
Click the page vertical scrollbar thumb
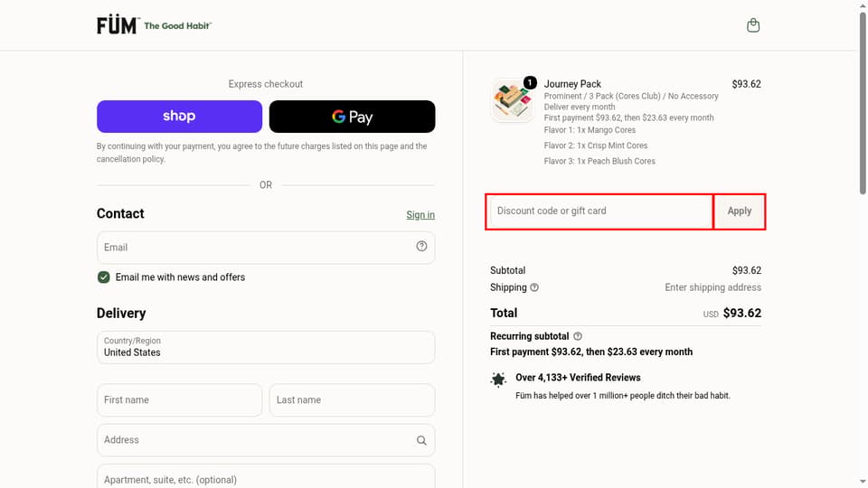coord(863,102)
